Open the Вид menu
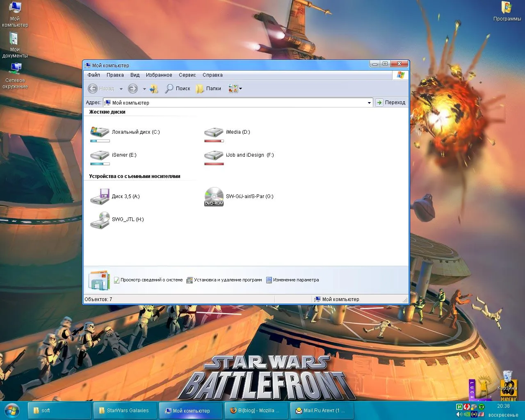 coord(135,75)
